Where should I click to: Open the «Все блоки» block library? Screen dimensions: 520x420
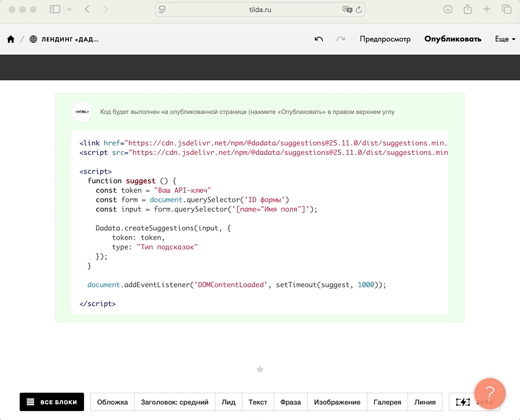pyautogui.click(x=52, y=402)
